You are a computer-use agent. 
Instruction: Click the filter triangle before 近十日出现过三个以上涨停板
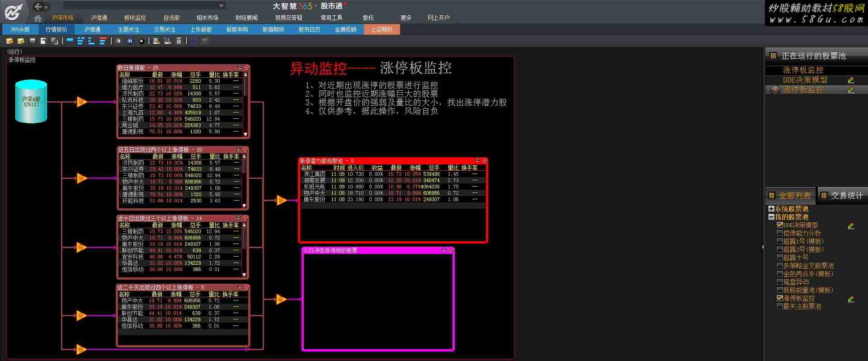[82, 247]
